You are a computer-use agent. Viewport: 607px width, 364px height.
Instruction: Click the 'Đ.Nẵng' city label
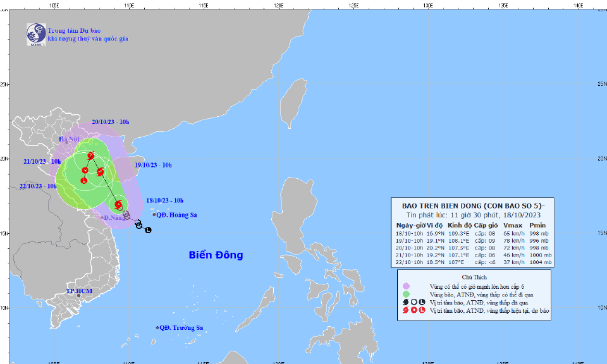pos(114,218)
